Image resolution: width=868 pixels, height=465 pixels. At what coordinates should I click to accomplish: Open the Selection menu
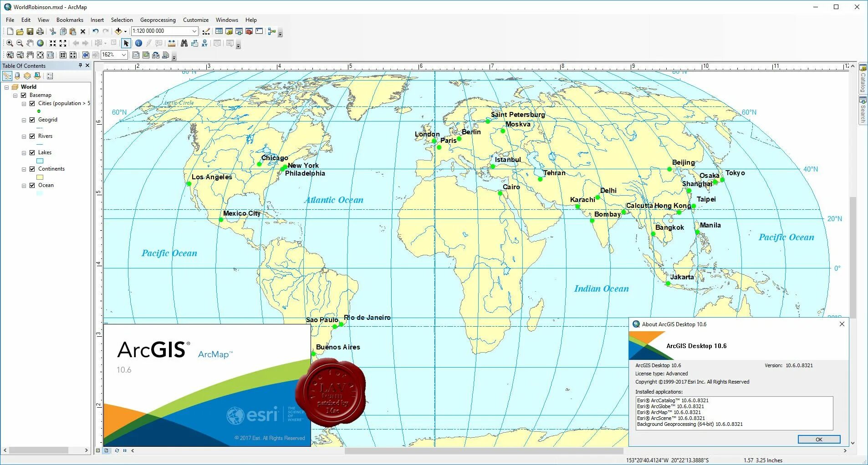click(122, 20)
